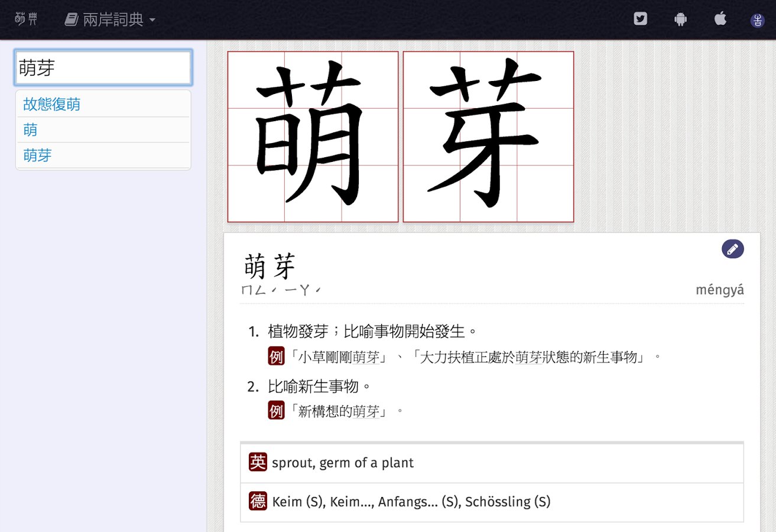Select the 故態復萌 search result
The width and height of the screenshot is (776, 532).
[x=103, y=105]
